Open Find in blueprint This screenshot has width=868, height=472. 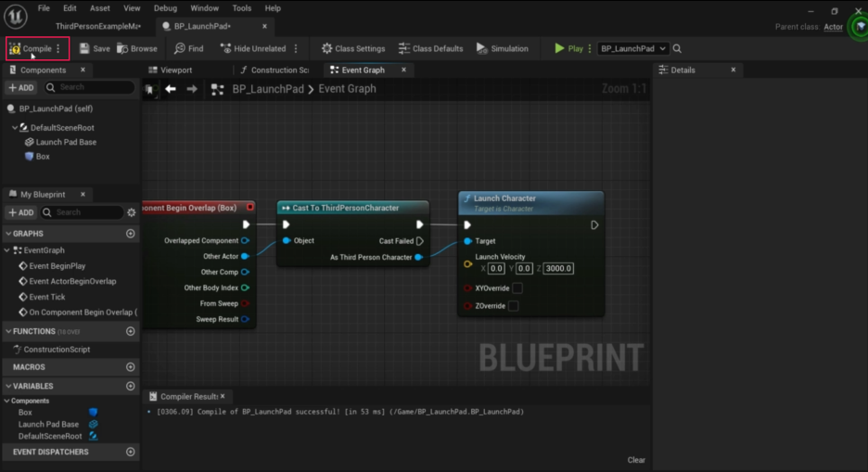189,49
